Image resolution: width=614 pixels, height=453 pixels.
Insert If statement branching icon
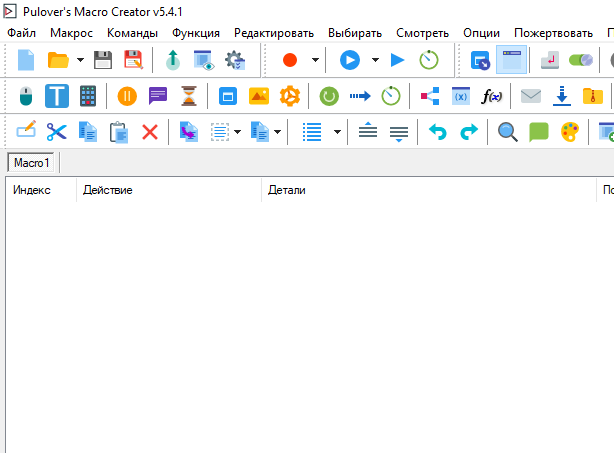[430, 96]
